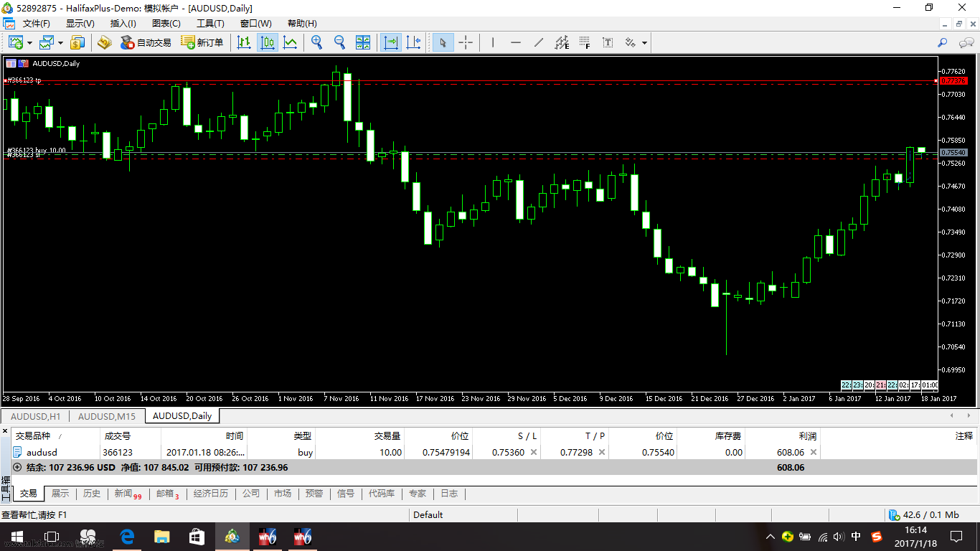Image resolution: width=980 pixels, height=551 pixels.
Task: Select the cursor arrow tool
Action: (x=443, y=42)
